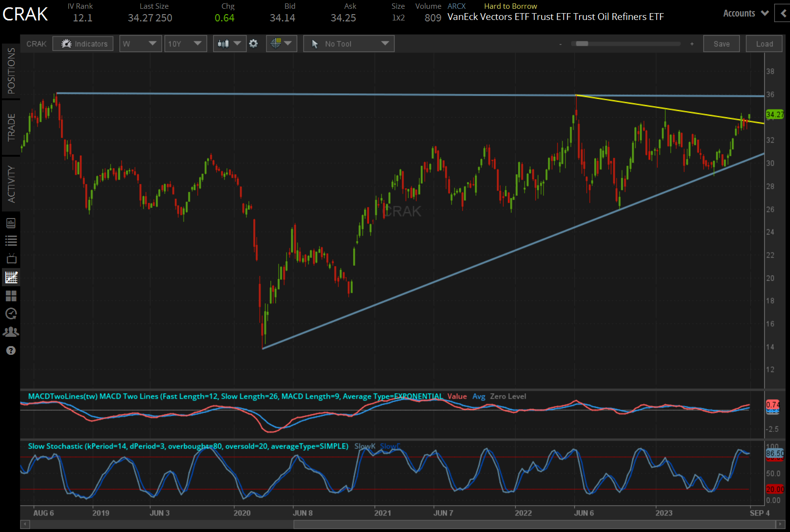Click the chart settings gear
The height and width of the screenshot is (532, 790).
[x=253, y=43]
